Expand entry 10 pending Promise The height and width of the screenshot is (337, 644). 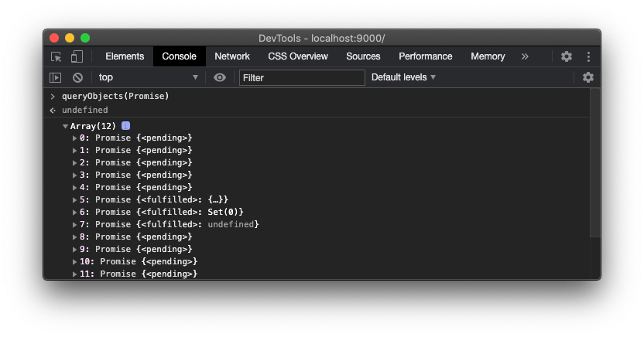[x=75, y=261]
